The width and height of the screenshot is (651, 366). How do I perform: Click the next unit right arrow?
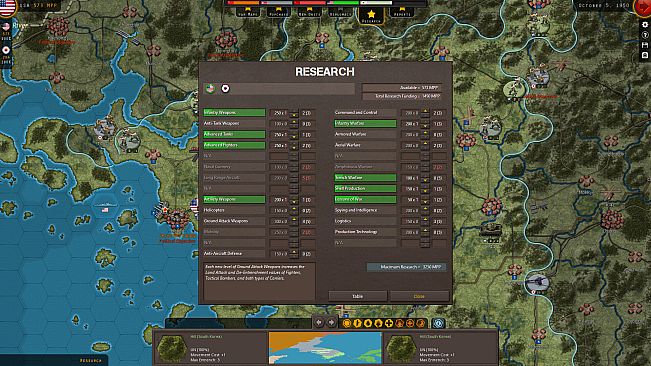coord(331,322)
